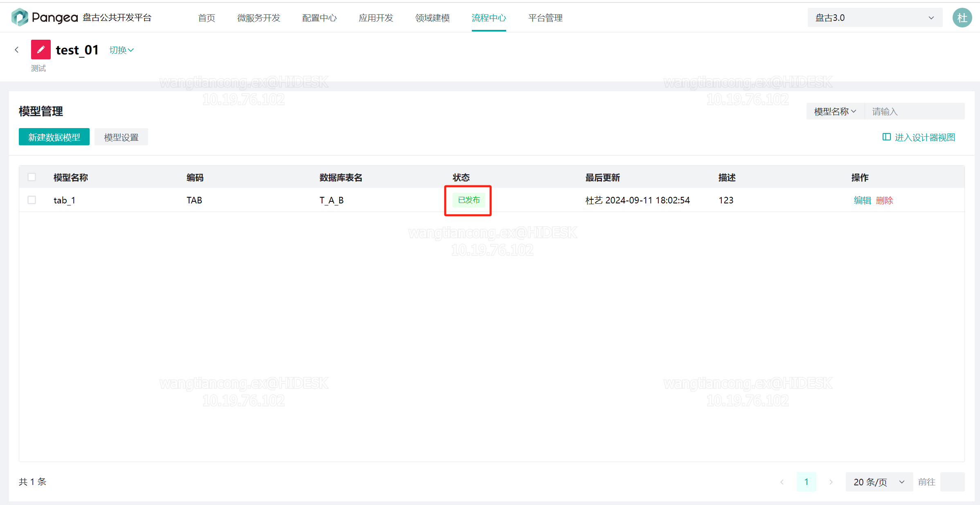Click the 共 1 条 total count text
Image resolution: width=980 pixels, height=505 pixels.
tap(33, 482)
